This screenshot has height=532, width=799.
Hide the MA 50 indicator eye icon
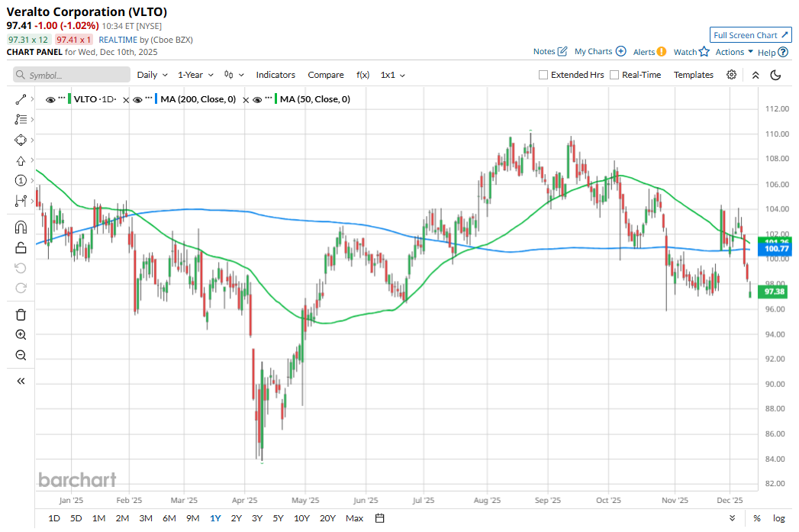pos(257,100)
